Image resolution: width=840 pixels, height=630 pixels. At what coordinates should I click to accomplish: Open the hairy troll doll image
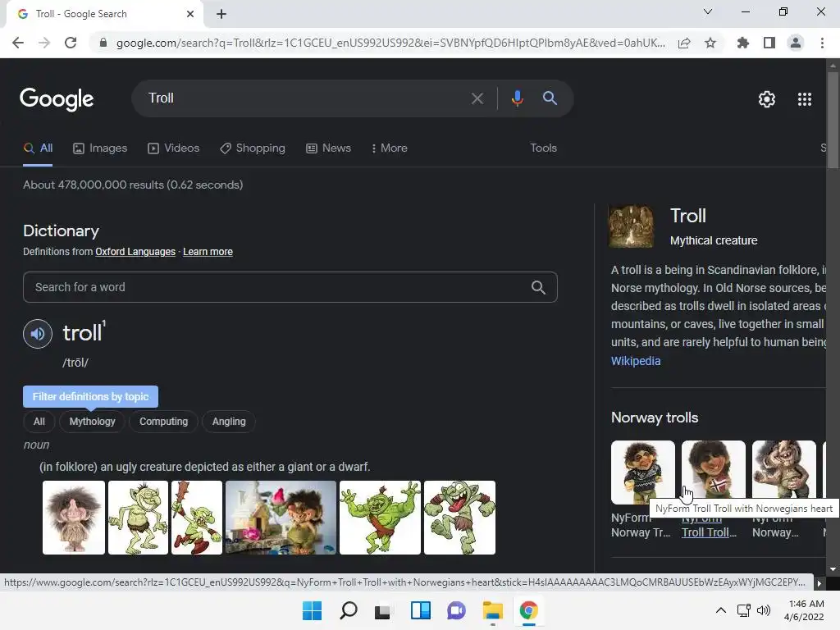pos(74,518)
